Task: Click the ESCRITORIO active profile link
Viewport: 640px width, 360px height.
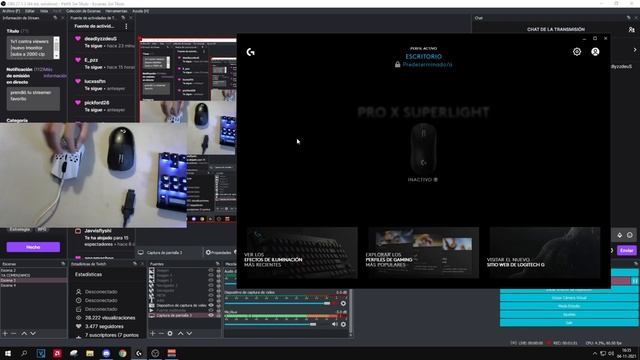Action: click(423, 57)
